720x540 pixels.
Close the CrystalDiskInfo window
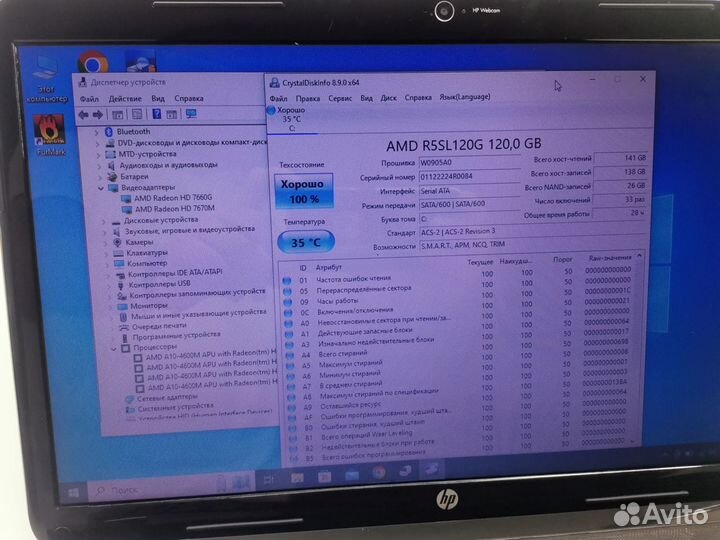click(x=643, y=79)
